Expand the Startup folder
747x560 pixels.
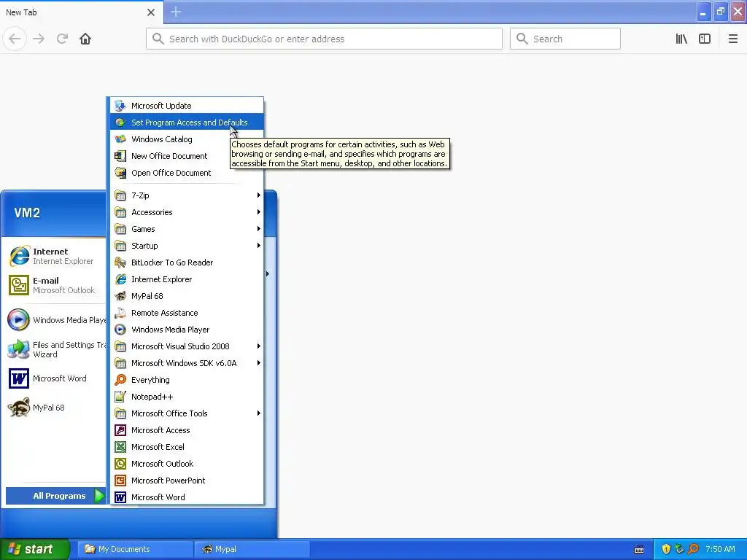[187, 246]
